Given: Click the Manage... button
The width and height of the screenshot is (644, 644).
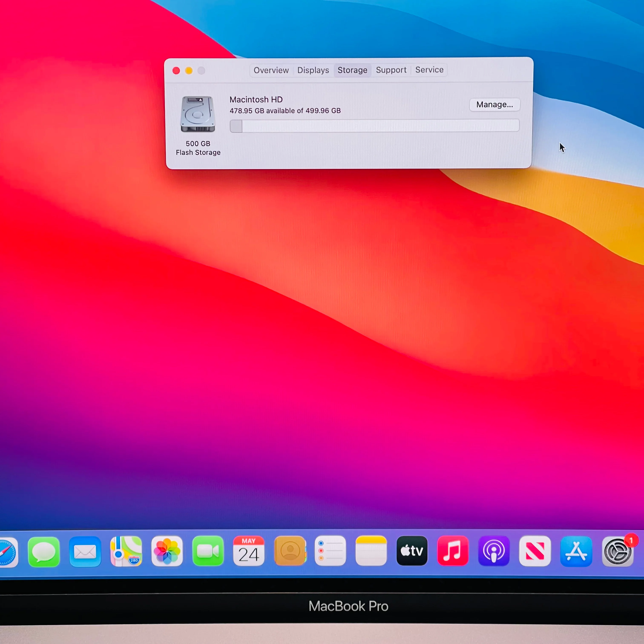Looking at the screenshot, I should pyautogui.click(x=495, y=105).
